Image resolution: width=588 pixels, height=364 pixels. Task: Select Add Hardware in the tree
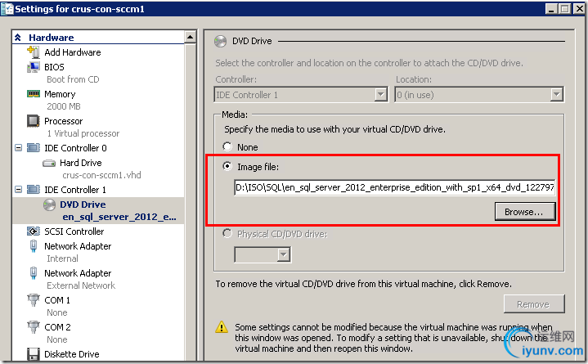[72, 52]
